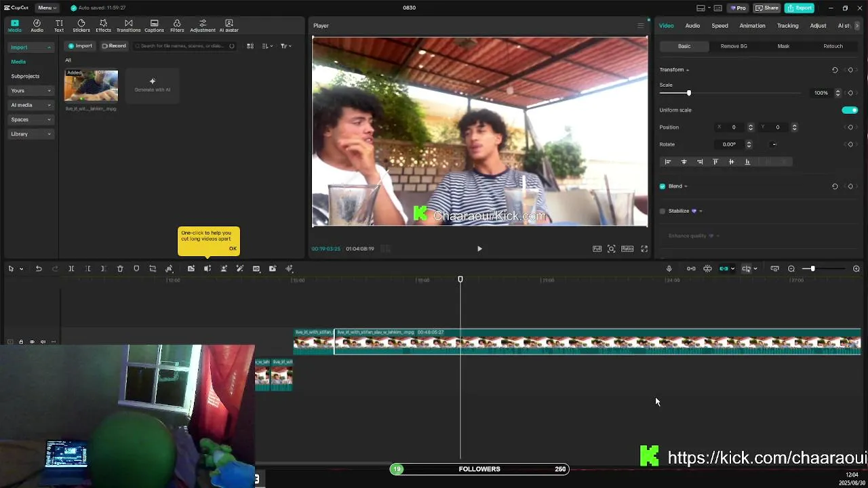Click the Import media button
The height and width of the screenshot is (488, 868).
[x=80, y=46]
